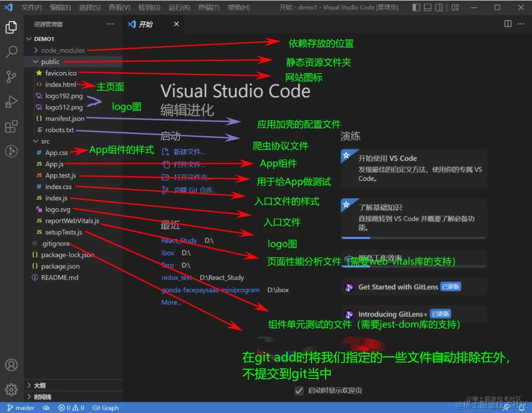532x413 pixels.
Task: Toggle 启动时显示欢迎页 checkbox
Action: 299,391
